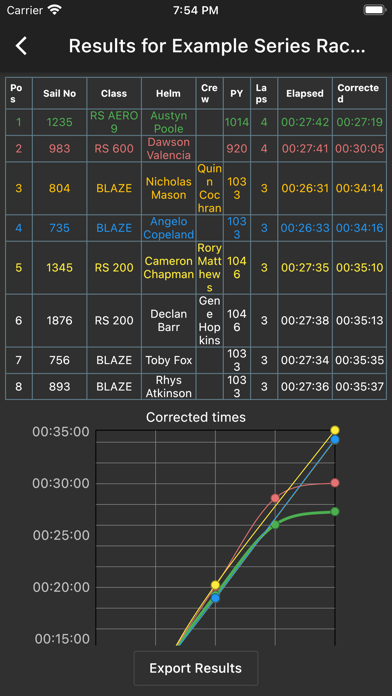The image size is (392, 696).
Task: Tap helm name Dawson Valencia
Action: click(x=169, y=149)
